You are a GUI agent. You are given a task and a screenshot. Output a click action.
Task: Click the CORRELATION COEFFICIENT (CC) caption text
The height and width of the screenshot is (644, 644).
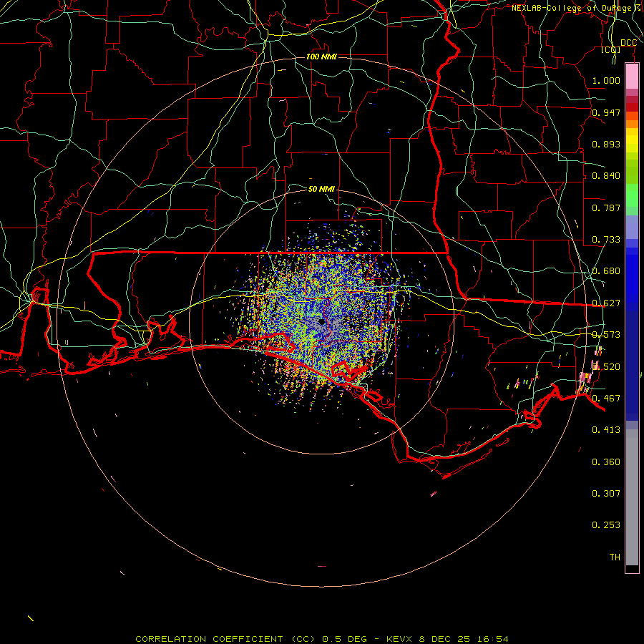[x=225, y=639]
